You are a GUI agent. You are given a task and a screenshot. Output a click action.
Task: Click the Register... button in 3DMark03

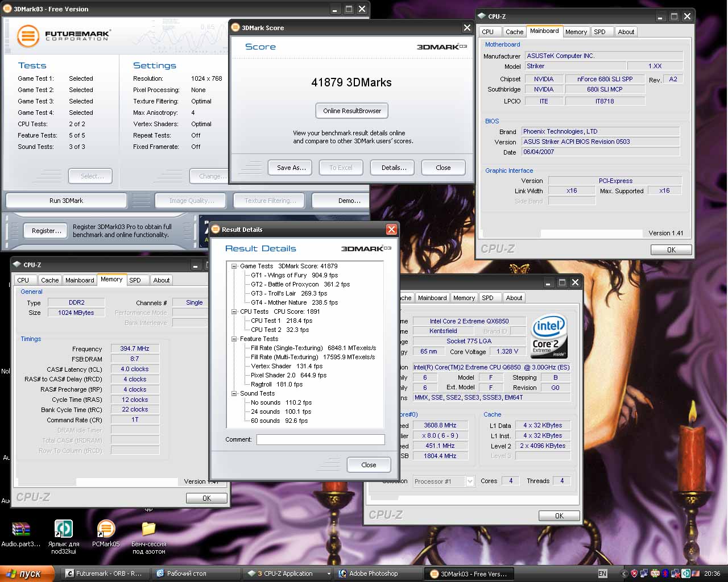(x=47, y=231)
